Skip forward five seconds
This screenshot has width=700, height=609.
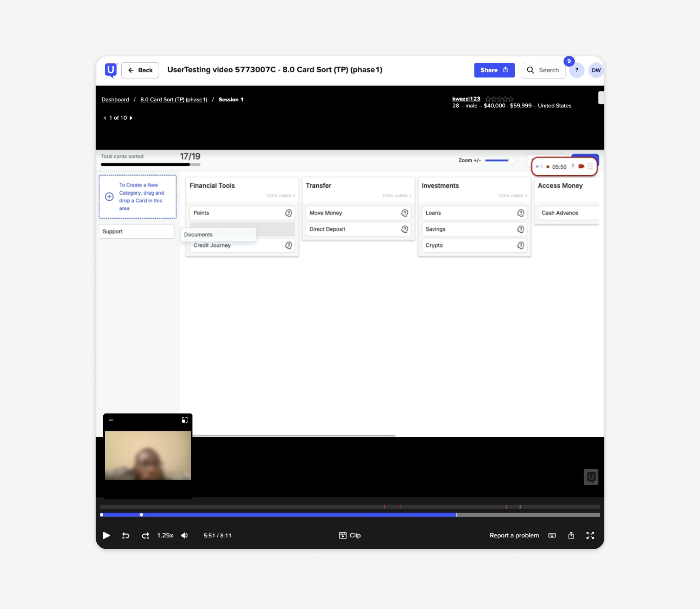pos(145,535)
